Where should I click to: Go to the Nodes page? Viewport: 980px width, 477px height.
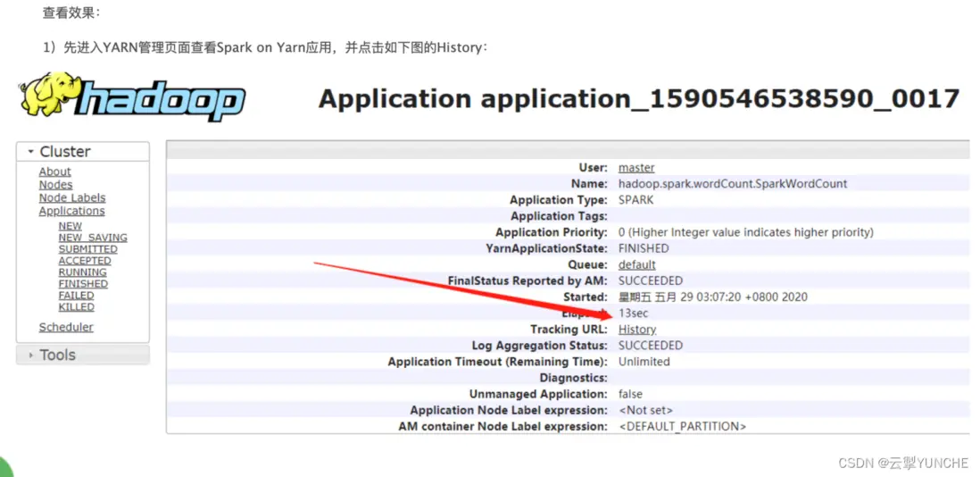pyautogui.click(x=55, y=185)
